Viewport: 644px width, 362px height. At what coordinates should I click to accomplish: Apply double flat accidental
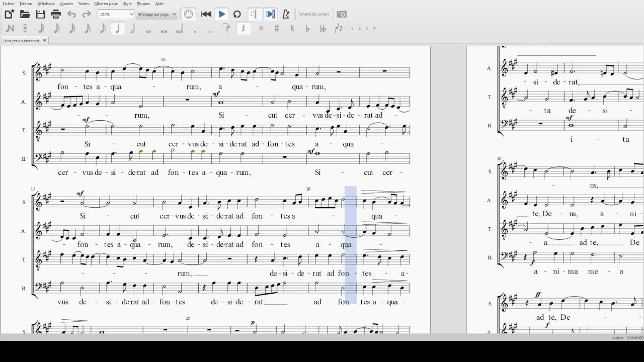click(323, 29)
